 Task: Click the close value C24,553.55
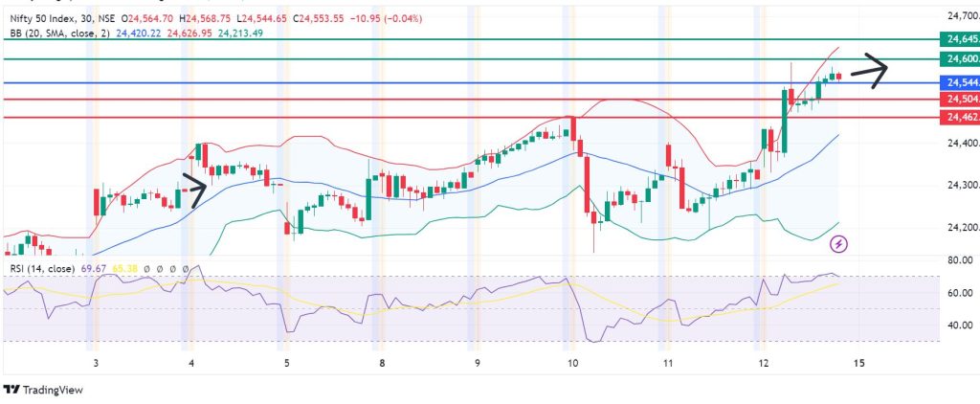[318, 19]
